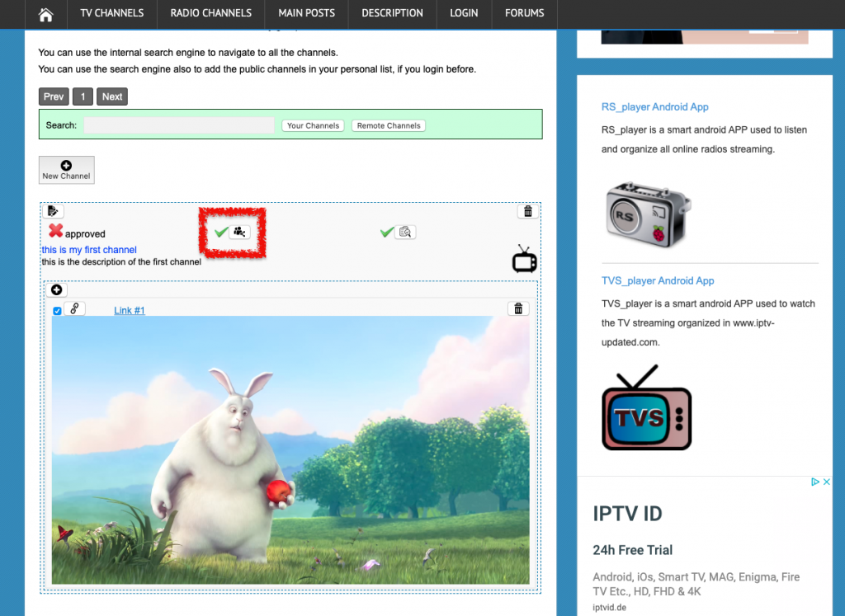Click the Big Buck Bunny video preview

(x=290, y=450)
